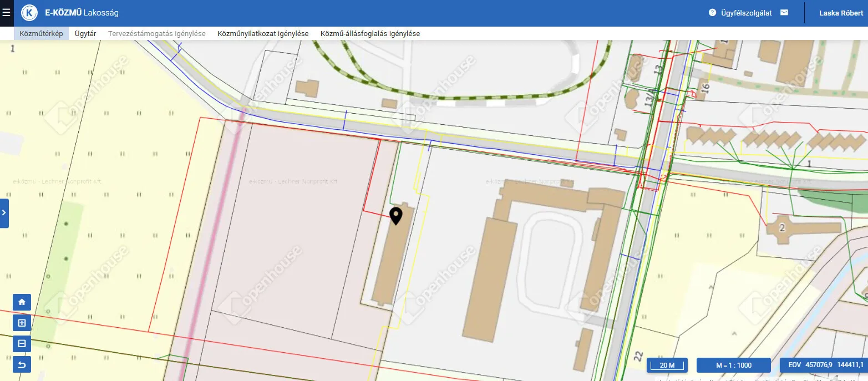Click the Ügyfélszolgálat link
The height and width of the screenshot is (381, 868).
point(747,13)
